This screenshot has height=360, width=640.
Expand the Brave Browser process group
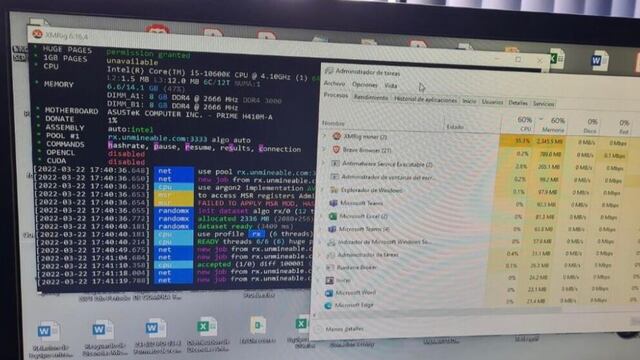pyautogui.click(x=325, y=149)
